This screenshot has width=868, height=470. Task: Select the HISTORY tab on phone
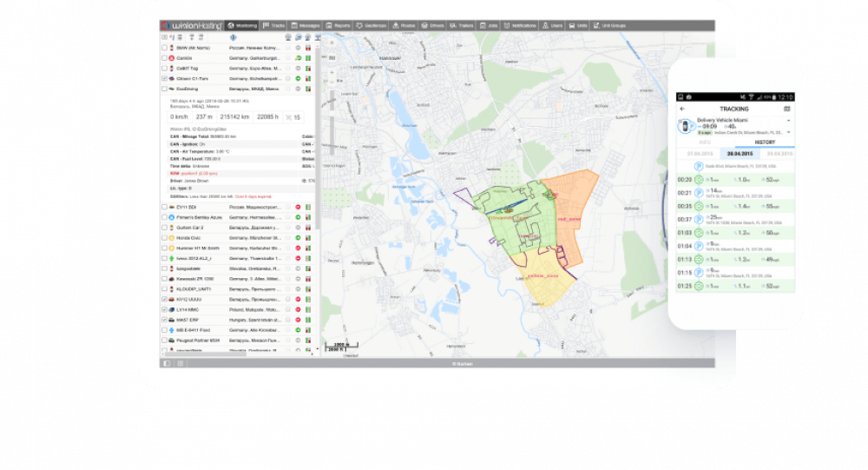[x=764, y=142]
